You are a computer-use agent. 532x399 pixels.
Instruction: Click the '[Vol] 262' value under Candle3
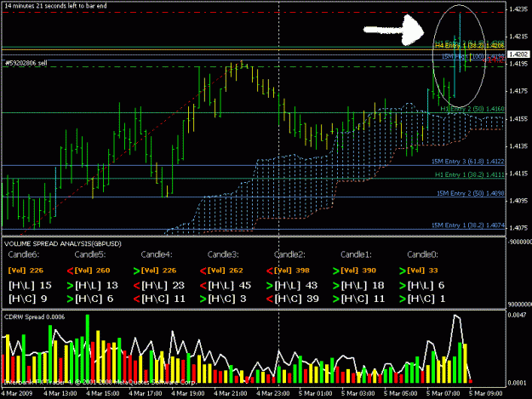pos(226,271)
